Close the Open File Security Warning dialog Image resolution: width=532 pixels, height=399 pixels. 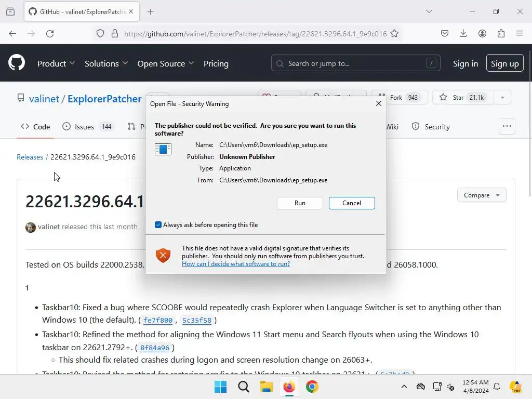click(379, 103)
